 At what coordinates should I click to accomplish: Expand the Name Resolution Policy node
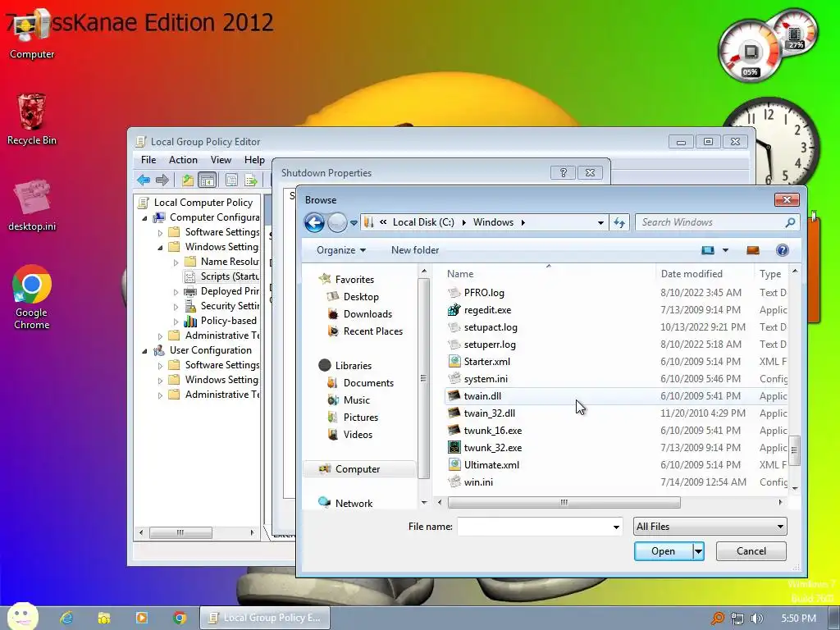[x=176, y=262]
